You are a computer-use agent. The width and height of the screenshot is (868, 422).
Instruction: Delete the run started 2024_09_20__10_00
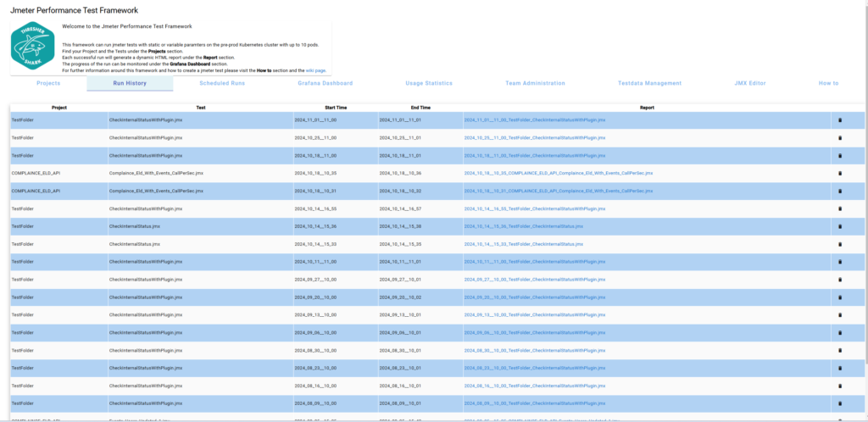(840, 297)
